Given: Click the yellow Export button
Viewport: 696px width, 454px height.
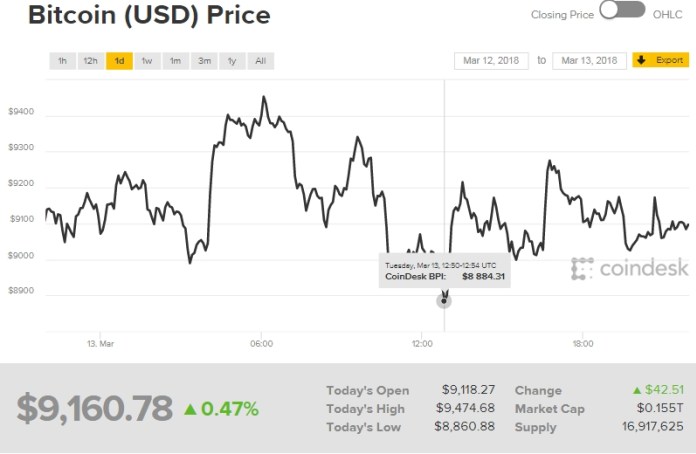Looking at the screenshot, I should (x=661, y=61).
